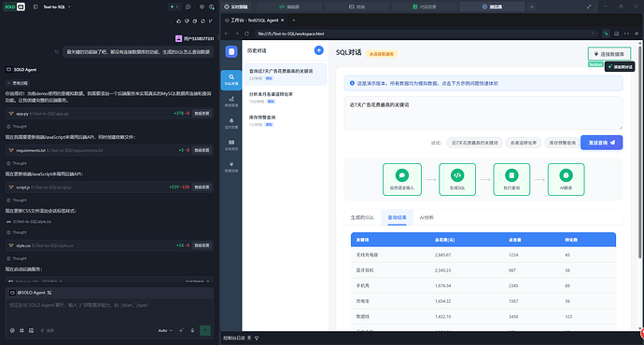Click the green send arrow in chat
This screenshot has height=345, width=644.
205,330
